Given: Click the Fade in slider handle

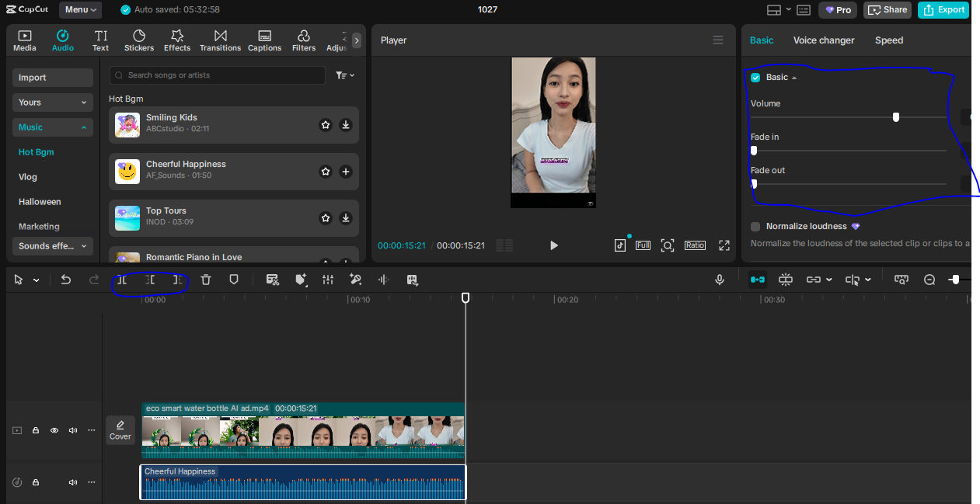Looking at the screenshot, I should click(754, 151).
